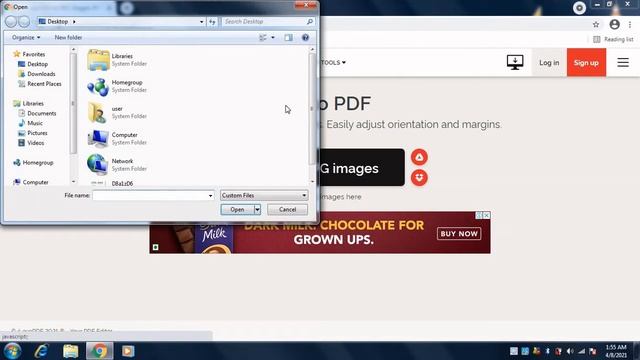Screen dimensions: 640x360
Task: Click Log in on the website
Action: tap(549, 62)
